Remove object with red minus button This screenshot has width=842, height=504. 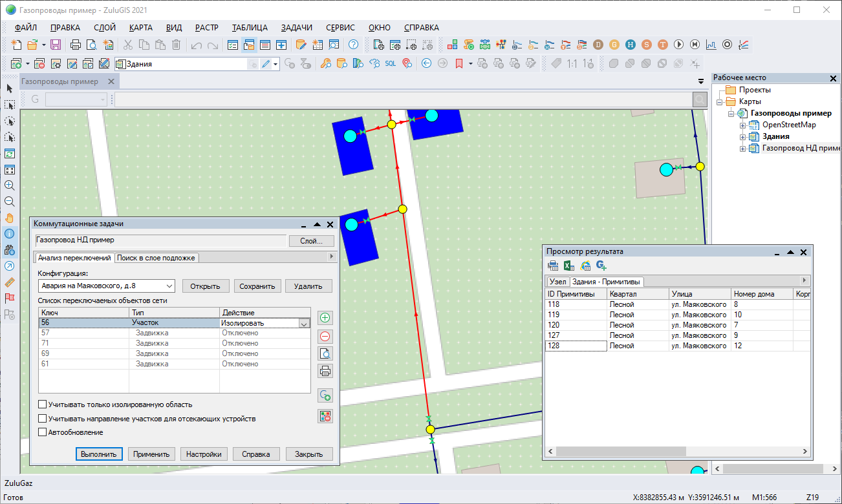tap(326, 336)
